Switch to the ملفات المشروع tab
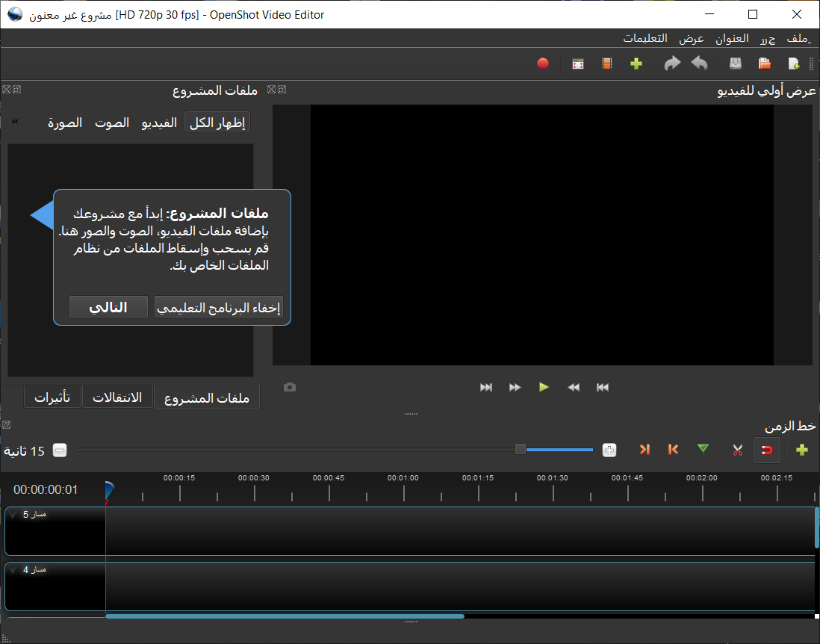This screenshot has width=820, height=644. [207, 398]
